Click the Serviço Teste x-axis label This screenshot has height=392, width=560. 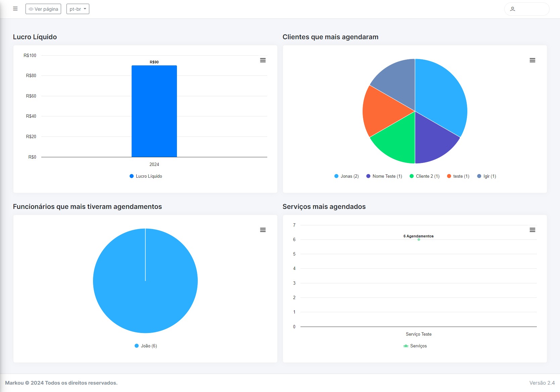(x=419, y=334)
